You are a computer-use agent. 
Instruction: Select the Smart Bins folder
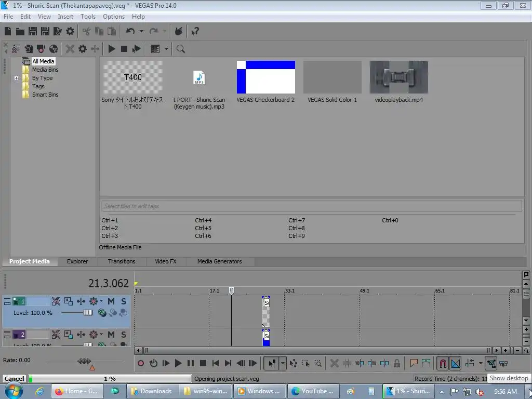tap(45, 95)
